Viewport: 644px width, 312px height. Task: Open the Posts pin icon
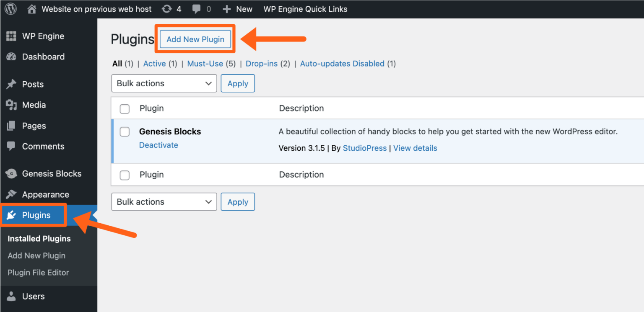(x=12, y=84)
